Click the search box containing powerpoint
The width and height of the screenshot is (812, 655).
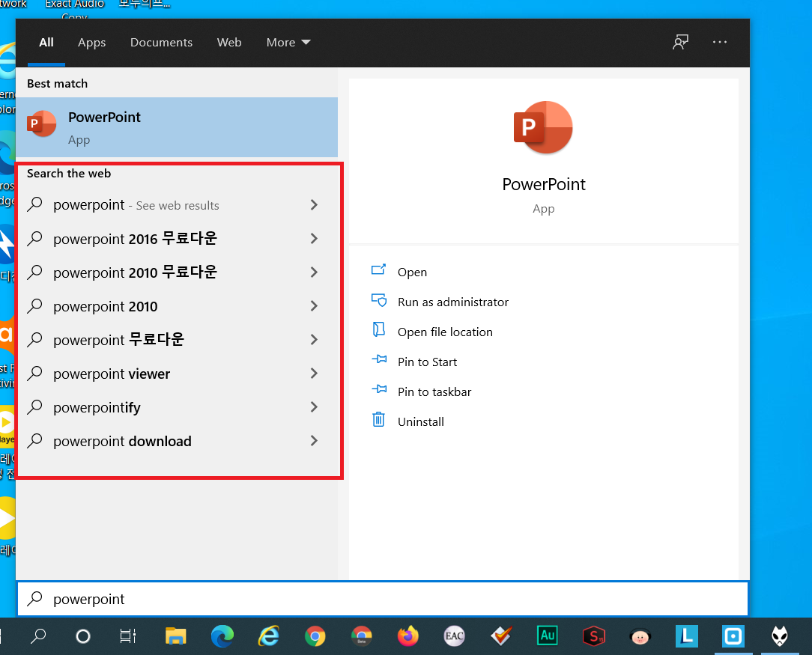click(x=383, y=599)
